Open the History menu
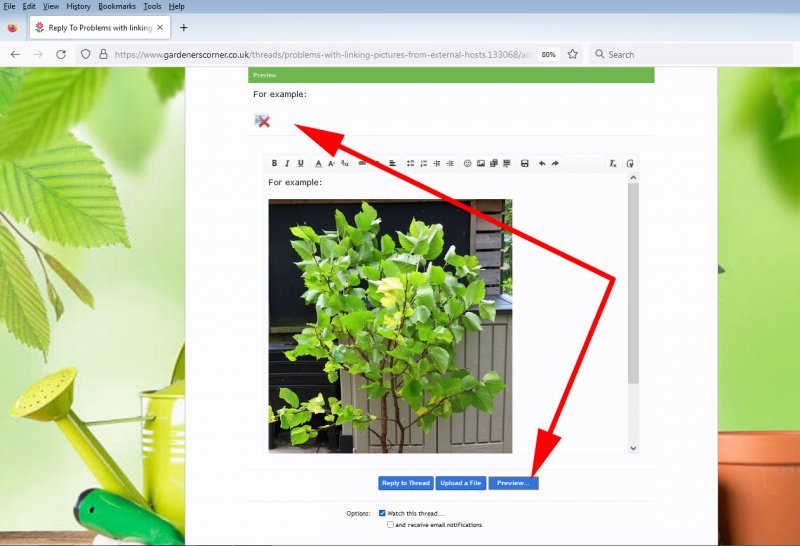Image resolution: width=800 pixels, height=546 pixels. pos(78,6)
